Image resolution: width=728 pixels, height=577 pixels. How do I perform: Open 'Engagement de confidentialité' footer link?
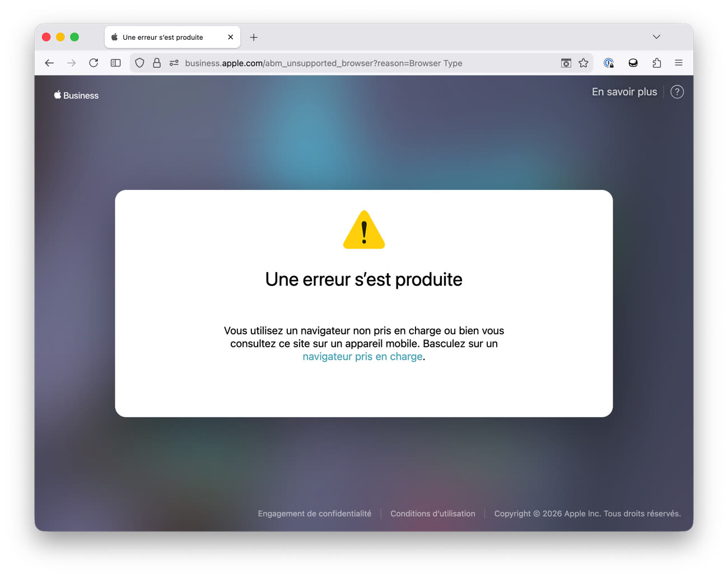pos(315,514)
